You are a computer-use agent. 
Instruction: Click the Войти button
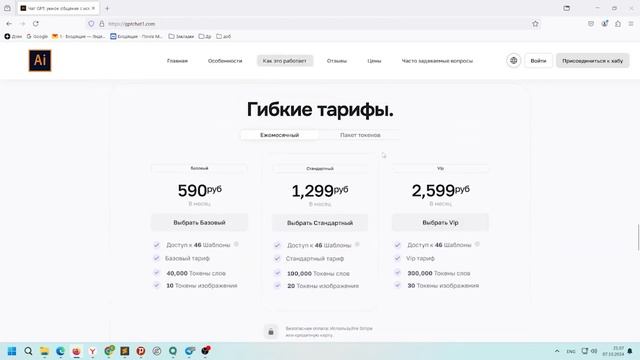(538, 61)
